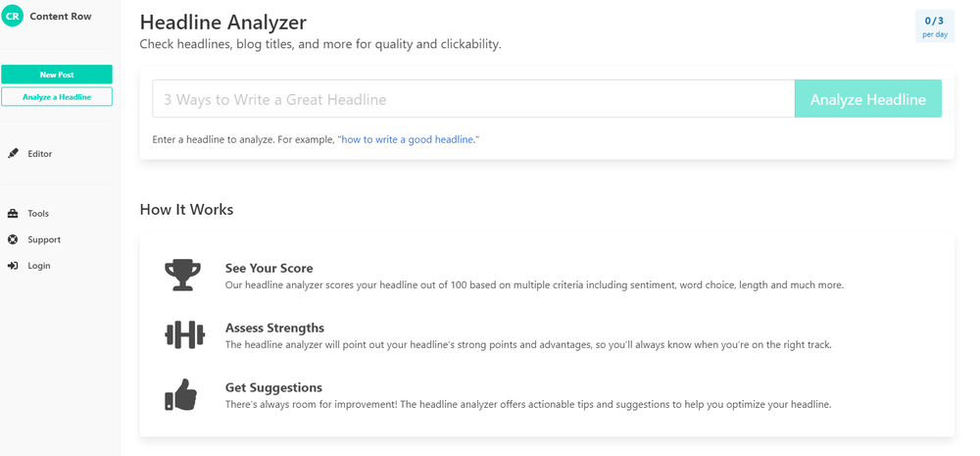Click the Login arrow icon
Screen dimensions: 980x456
[13, 266]
